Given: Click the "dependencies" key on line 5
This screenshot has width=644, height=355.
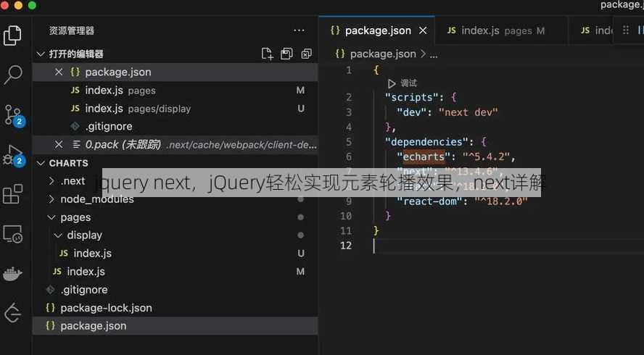Looking at the screenshot, I should tap(426, 141).
